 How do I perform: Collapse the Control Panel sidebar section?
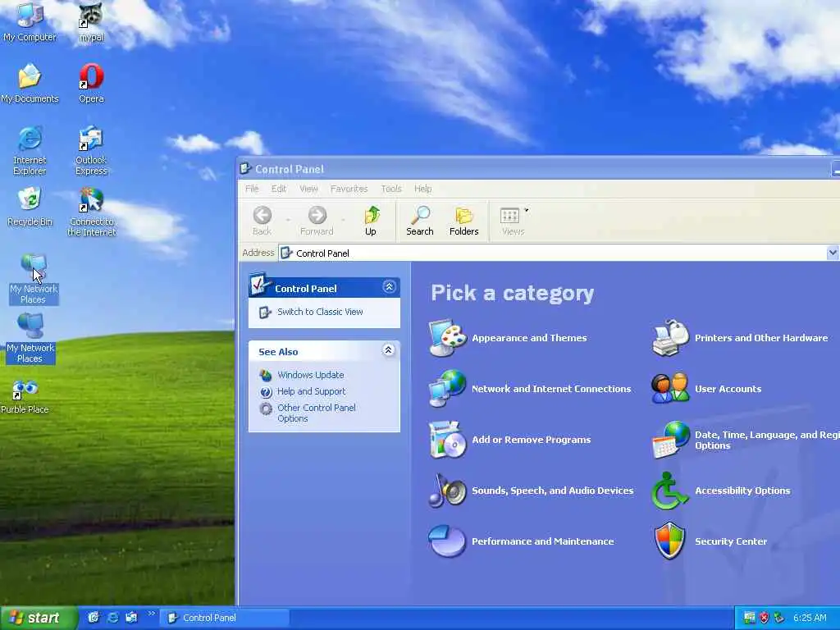click(x=390, y=287)
